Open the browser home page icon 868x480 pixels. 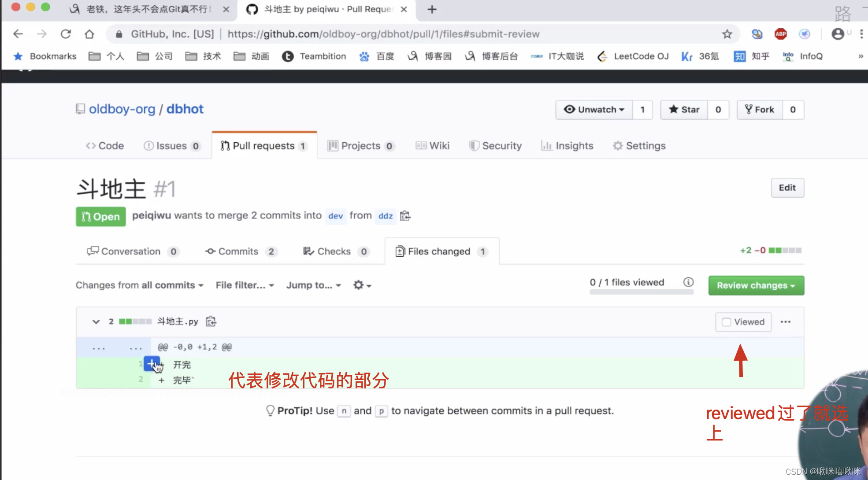pyautogui.click(x=89, y=34)
